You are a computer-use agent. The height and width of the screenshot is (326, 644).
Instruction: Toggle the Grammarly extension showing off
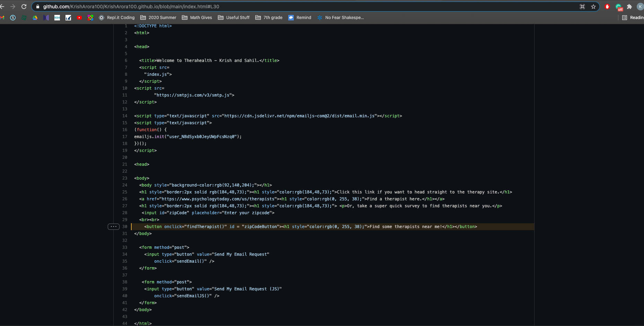[x=619, y=7]
